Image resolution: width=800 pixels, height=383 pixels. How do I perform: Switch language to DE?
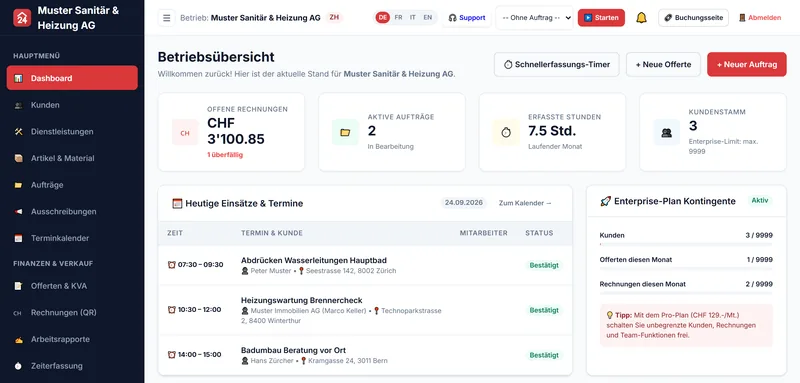point(383,17)
